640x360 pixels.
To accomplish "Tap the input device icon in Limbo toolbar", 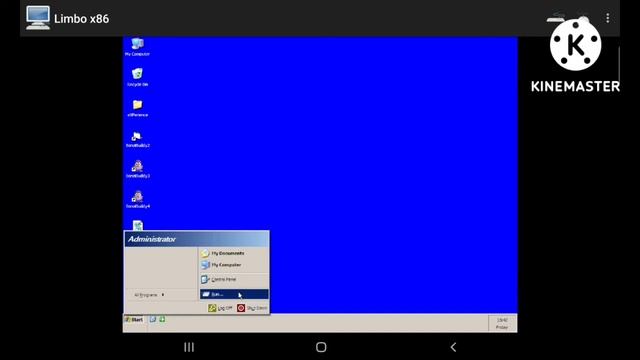I will point(556,18).
